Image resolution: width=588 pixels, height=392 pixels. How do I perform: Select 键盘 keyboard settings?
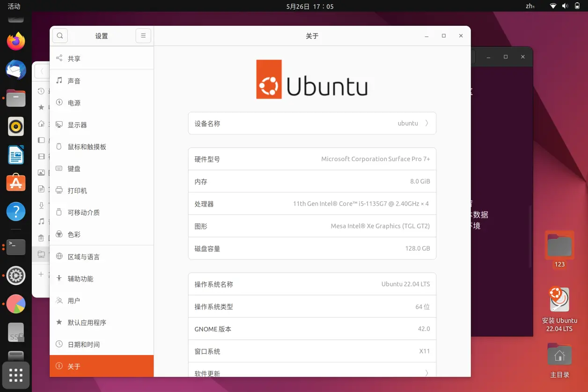point(102,169)
